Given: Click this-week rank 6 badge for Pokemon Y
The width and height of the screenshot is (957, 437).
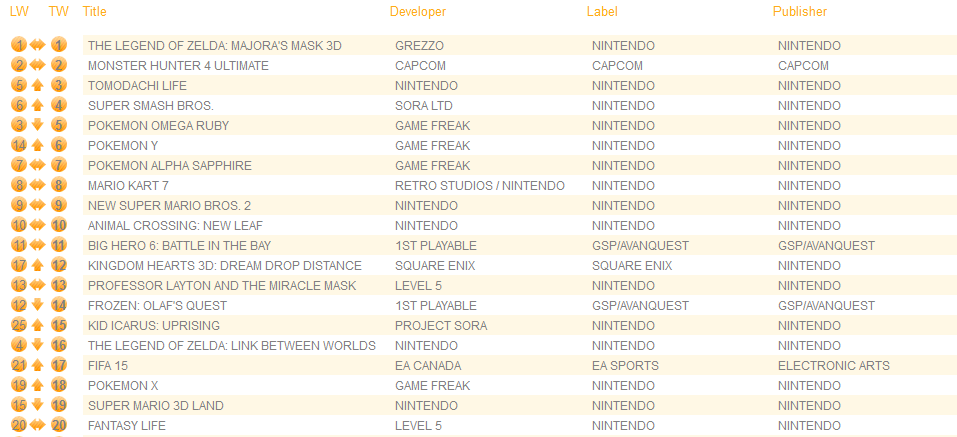Looking at the screenshot, I should [59, 145].
